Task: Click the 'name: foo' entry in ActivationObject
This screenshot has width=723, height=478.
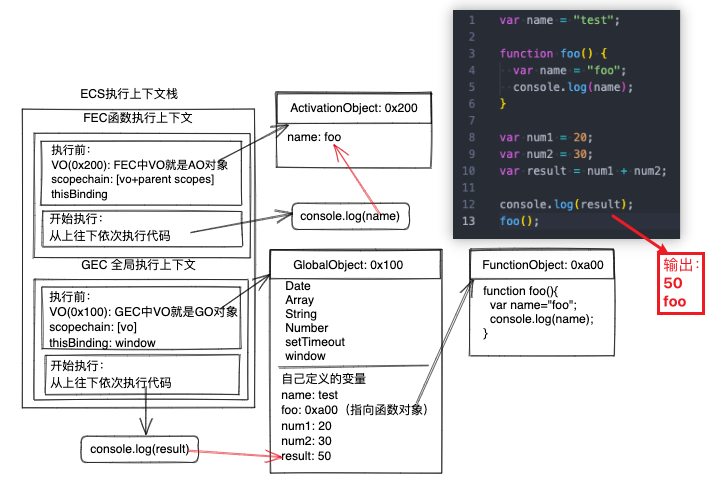Action: (316, 138)
